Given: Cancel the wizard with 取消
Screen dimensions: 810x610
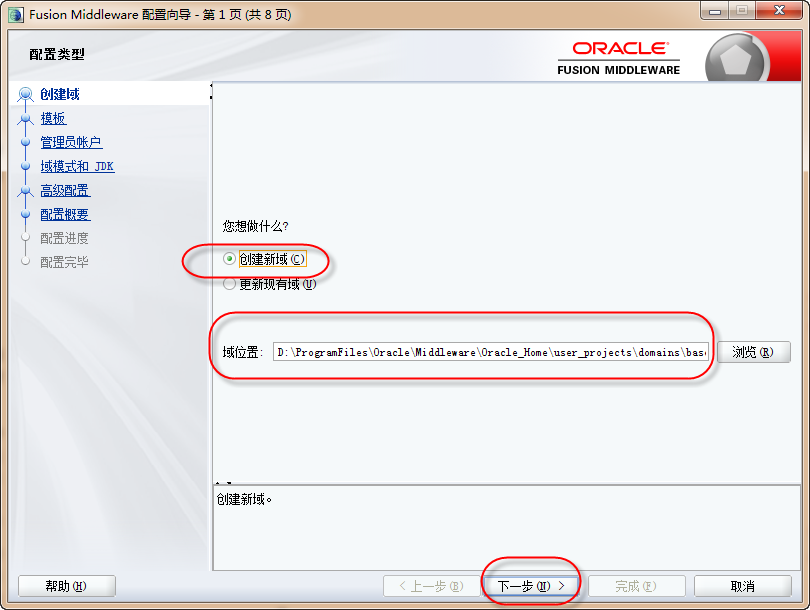Looking at the screenshot, I should [742, 586].
